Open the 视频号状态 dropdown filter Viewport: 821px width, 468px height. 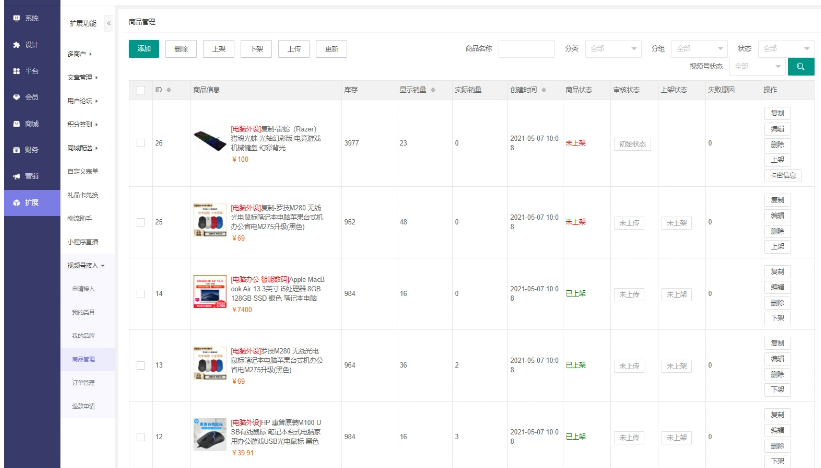click(x=757, y=66)
